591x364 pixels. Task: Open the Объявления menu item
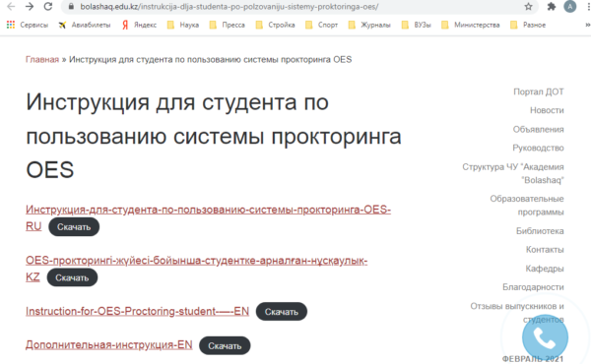pyautogui.click(x=538, y=130)
